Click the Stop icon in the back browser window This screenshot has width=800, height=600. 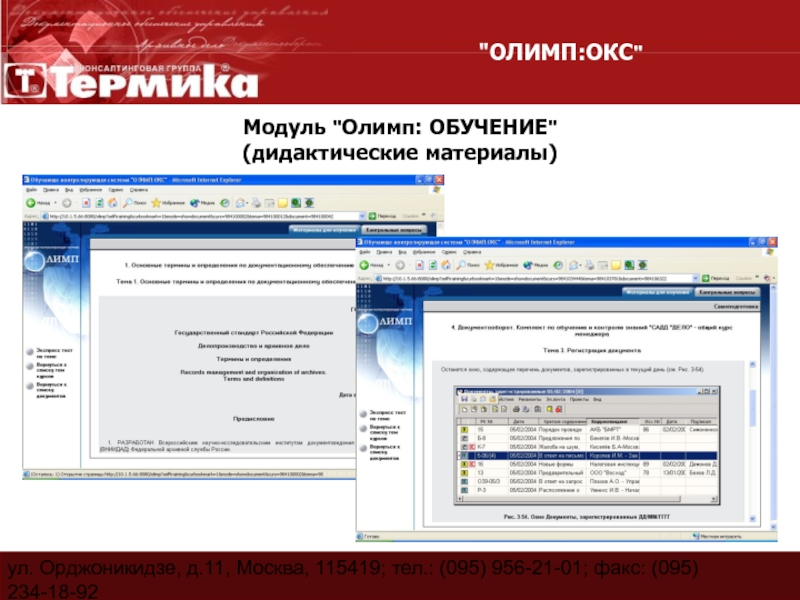pos(86,203)
